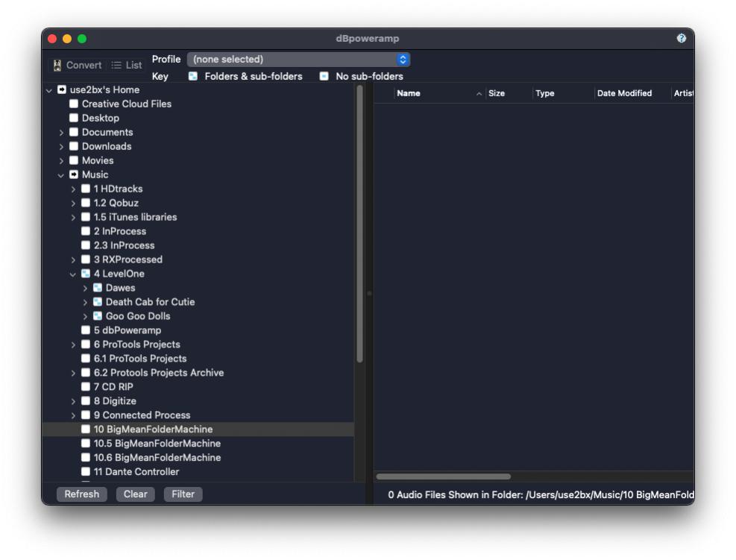
Task: Click the Folders & sub-folders key icon
Action: click(x=193, y=76)
